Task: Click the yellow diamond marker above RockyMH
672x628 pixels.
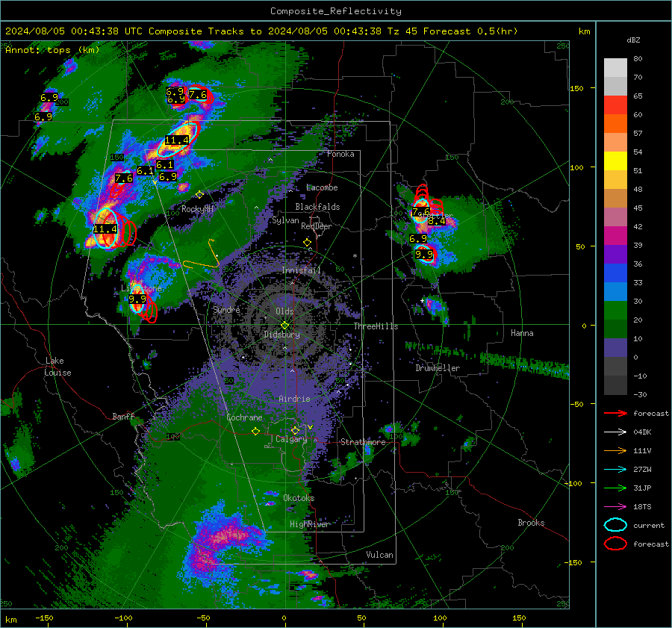Action: tap(199, 195)
